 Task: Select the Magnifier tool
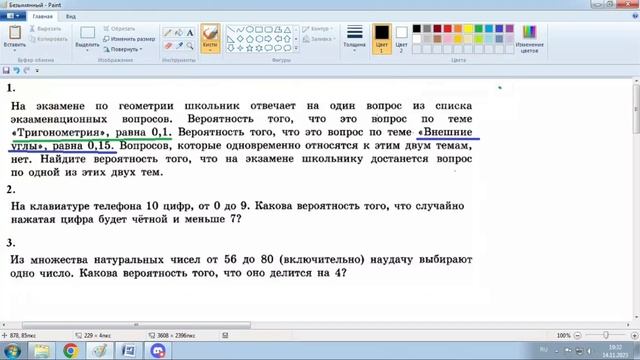coord(190,46)
